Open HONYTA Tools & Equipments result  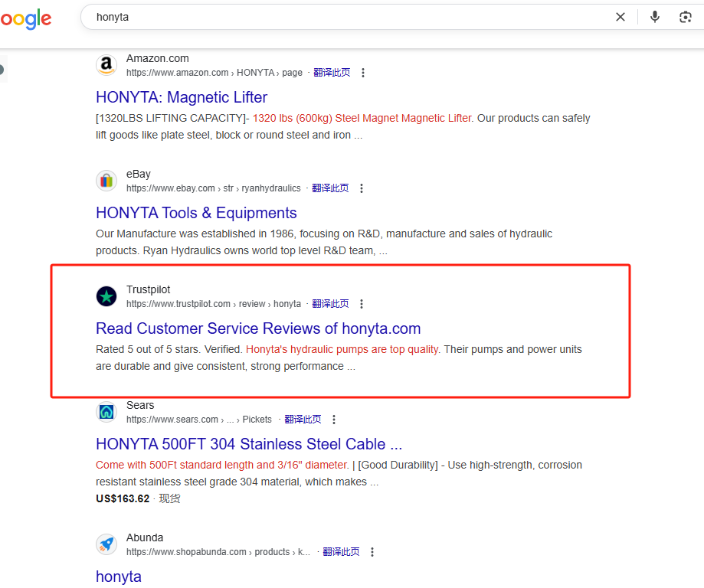point(196,213)
